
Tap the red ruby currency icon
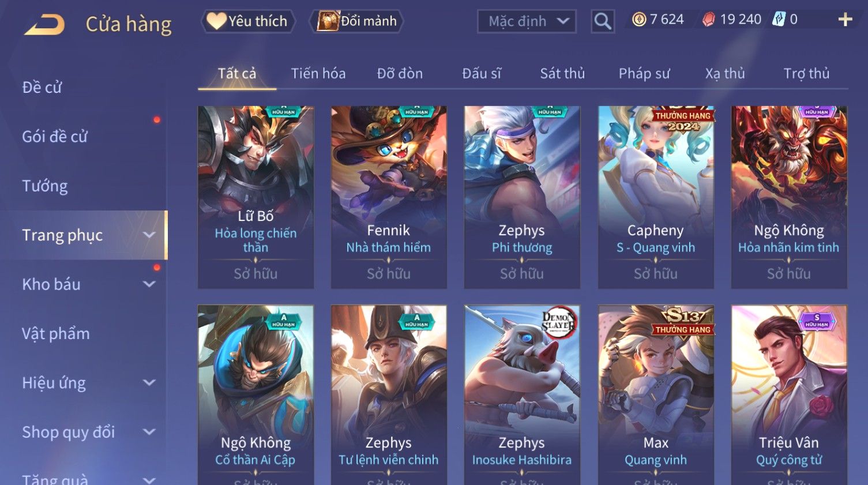(x=709, y=20)
